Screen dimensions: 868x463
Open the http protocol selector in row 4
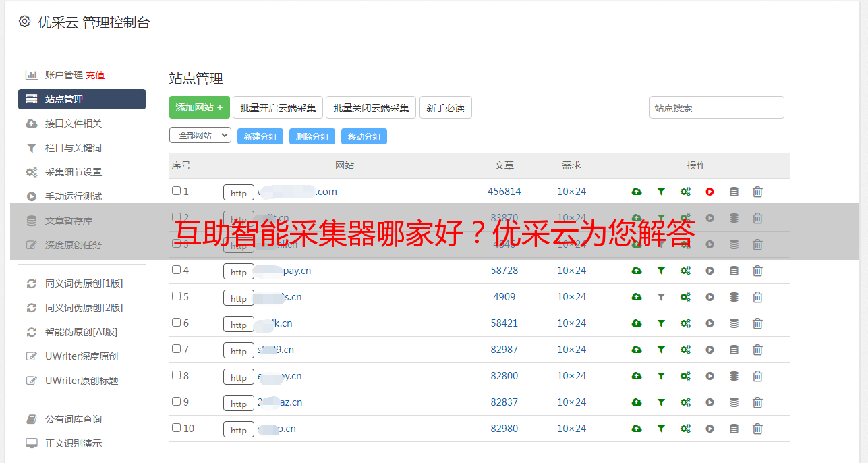coord(239,271)
